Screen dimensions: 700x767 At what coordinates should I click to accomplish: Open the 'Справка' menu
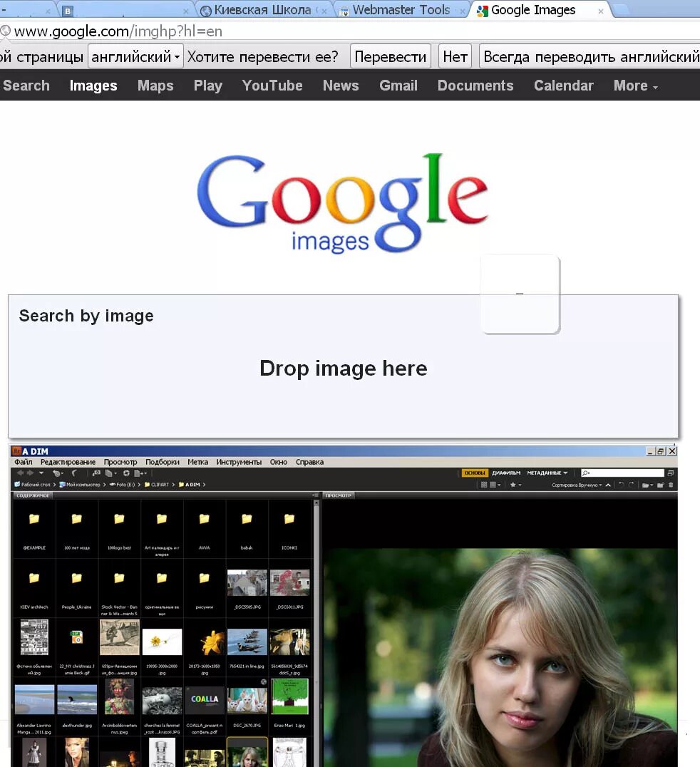coord(309,462)
